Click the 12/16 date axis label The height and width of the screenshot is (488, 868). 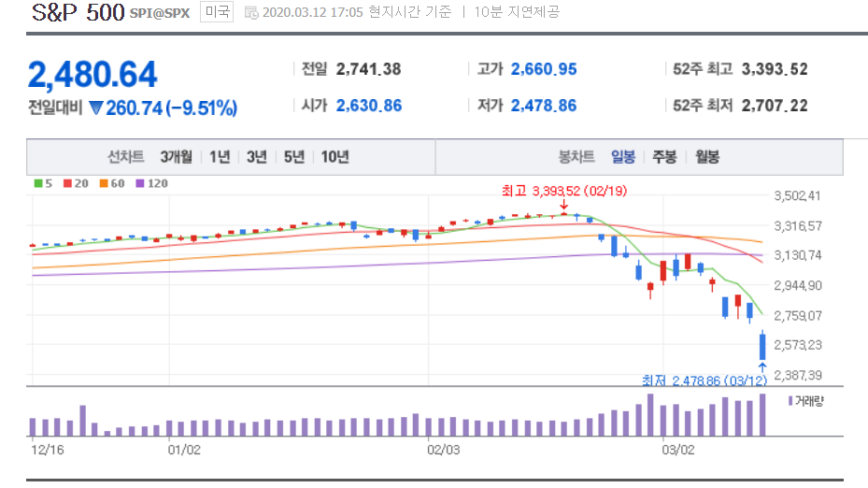47,450
